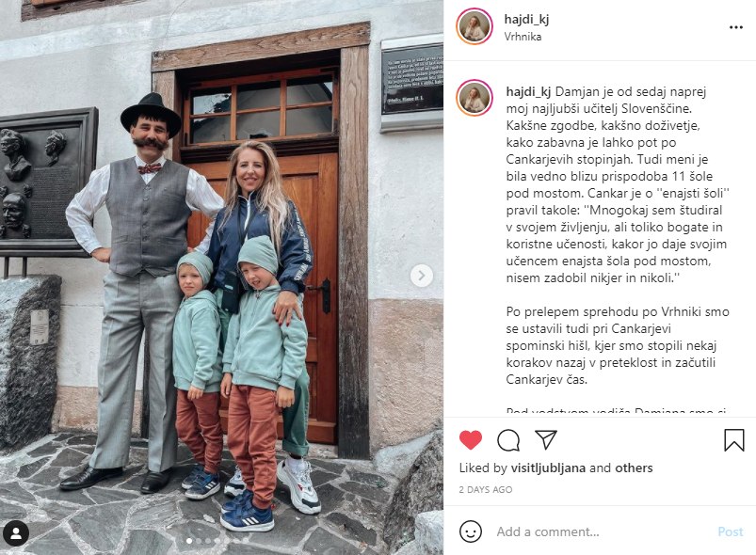Open hajdi_kj profile picture in header

click(475, 26)
